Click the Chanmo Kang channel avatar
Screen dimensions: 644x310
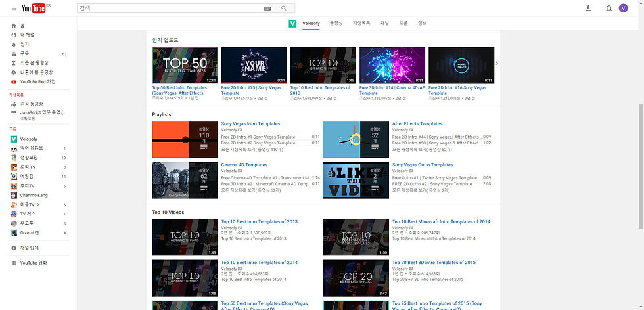click(x=14, y=195)
